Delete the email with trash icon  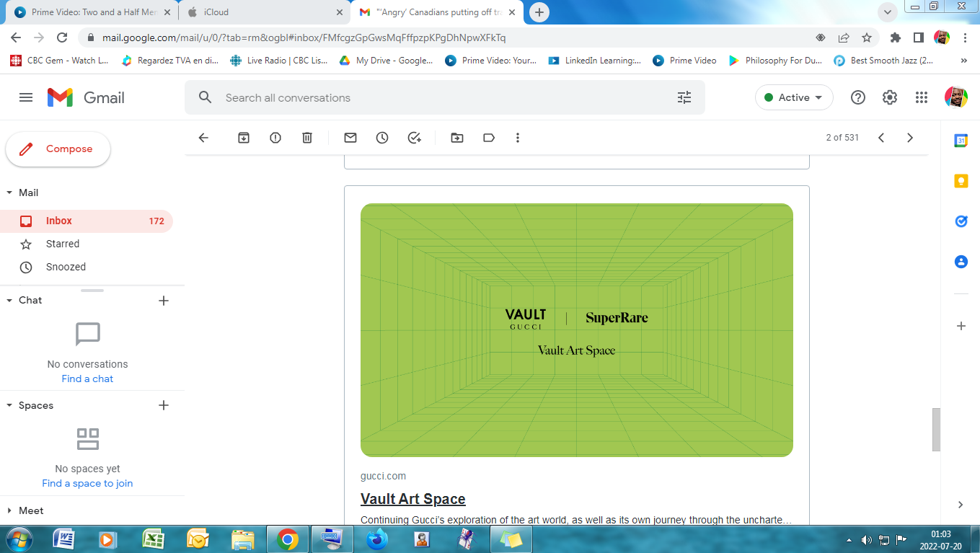[307, 138]
